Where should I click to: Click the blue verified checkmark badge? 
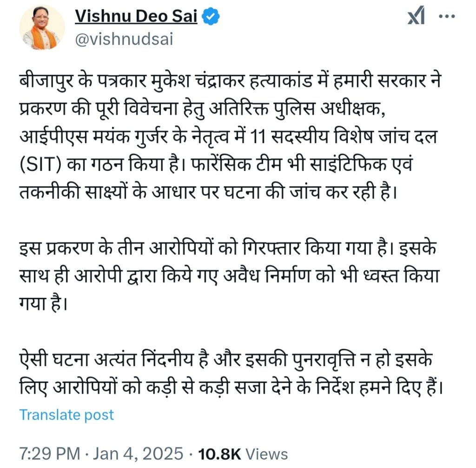click(211, 17)
